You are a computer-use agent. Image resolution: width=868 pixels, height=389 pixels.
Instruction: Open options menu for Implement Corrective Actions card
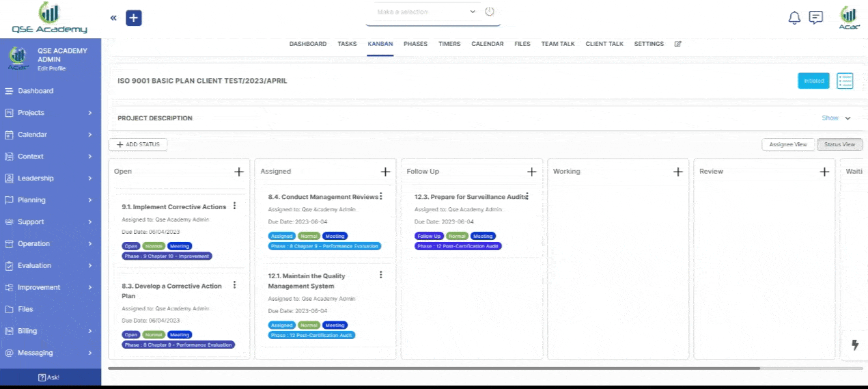click(234, 206)
